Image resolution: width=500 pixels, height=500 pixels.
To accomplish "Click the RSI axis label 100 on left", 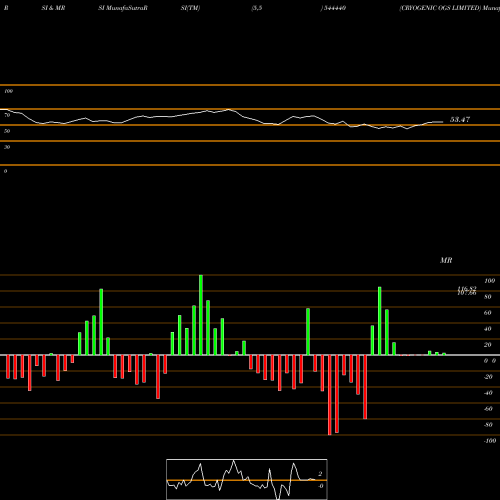I will [x=8, y=91].
